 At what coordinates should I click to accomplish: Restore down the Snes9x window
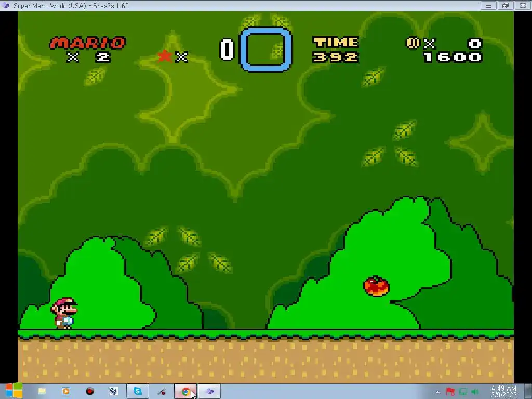(506, 5)
